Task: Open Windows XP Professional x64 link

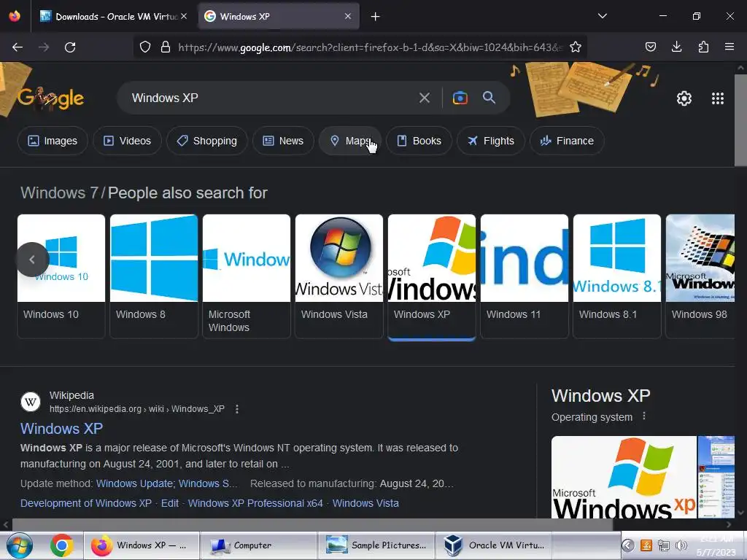Action: tap(255, 503)
